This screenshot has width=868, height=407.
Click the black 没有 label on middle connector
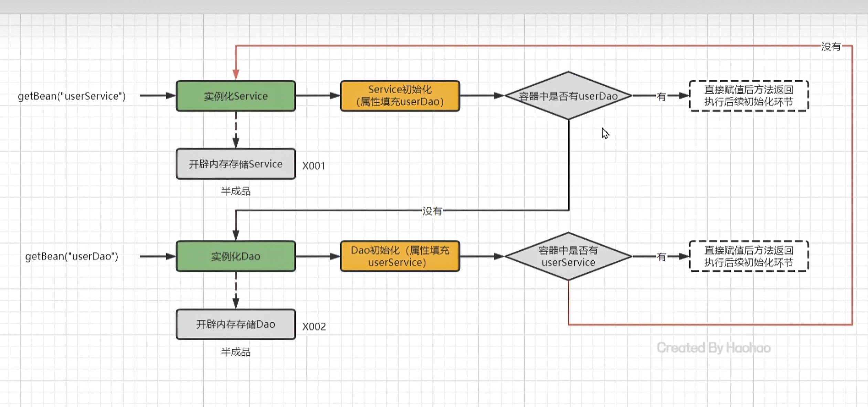click(432, 211)
